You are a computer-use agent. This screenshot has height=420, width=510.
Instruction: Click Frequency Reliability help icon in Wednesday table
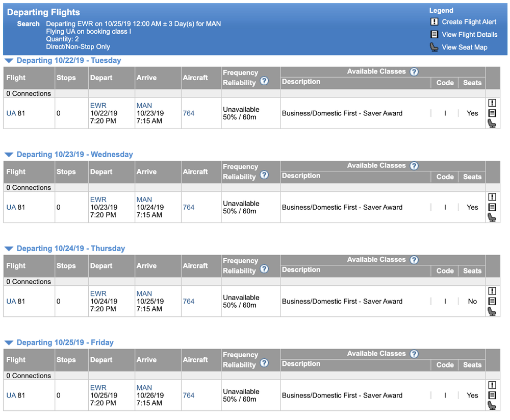coord(264,175)
